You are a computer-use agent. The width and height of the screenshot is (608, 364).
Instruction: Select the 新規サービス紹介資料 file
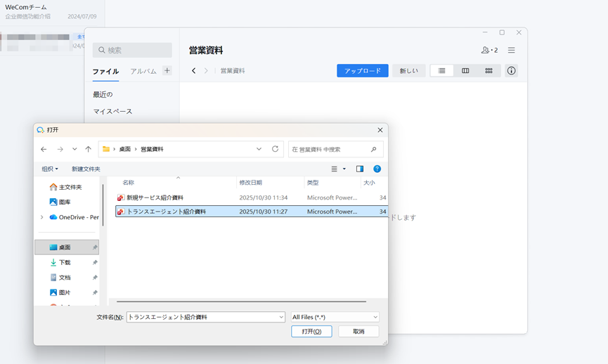point(155,198)
